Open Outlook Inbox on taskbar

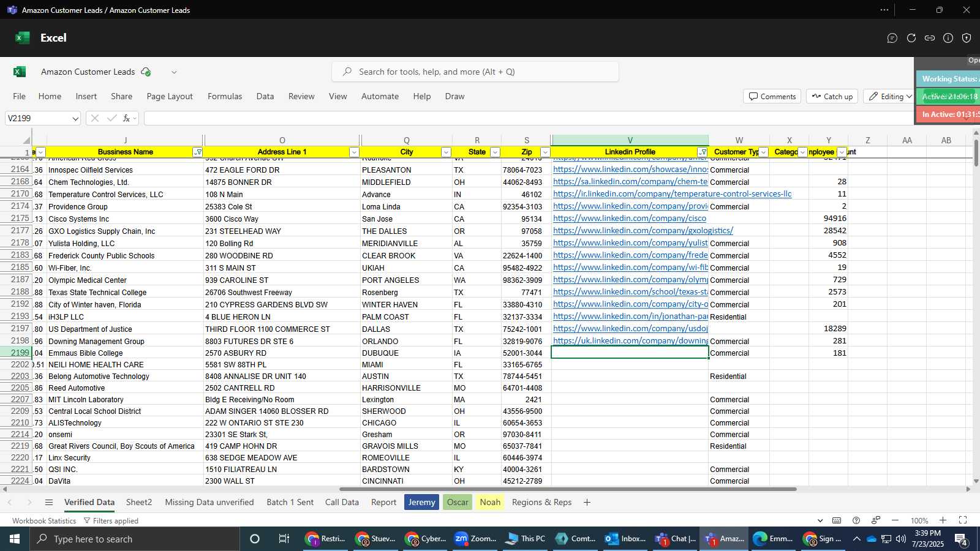tap(625, 539)
